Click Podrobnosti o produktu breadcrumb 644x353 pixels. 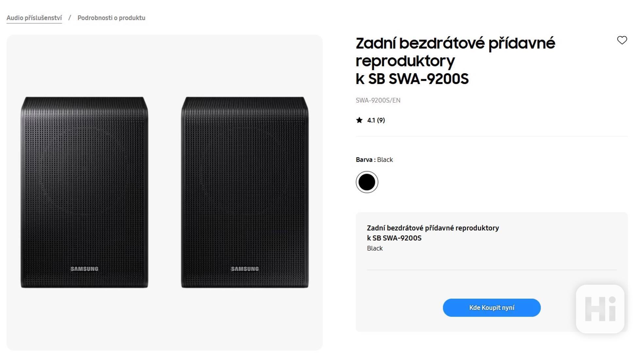click(x=111, y=18)
